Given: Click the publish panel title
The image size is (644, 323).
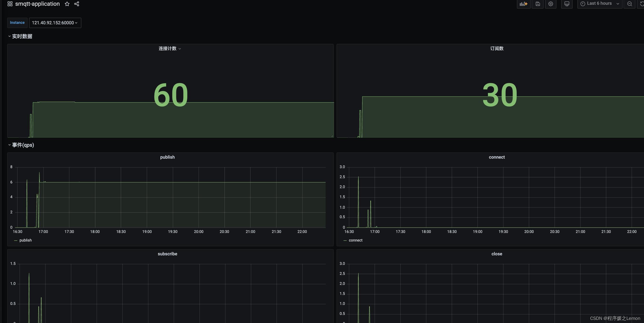Looking at the screenshot, I should pyautogui.click(x=168, y=157).
